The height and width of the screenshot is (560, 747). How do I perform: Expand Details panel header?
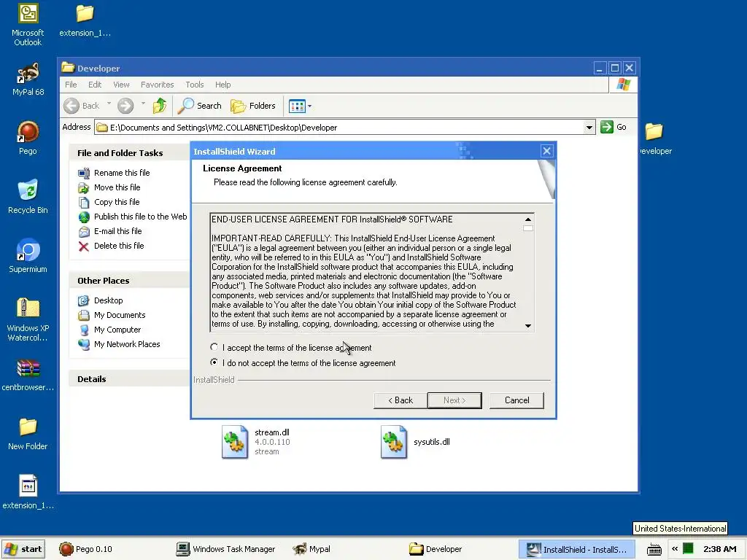(x=128, y=379)
